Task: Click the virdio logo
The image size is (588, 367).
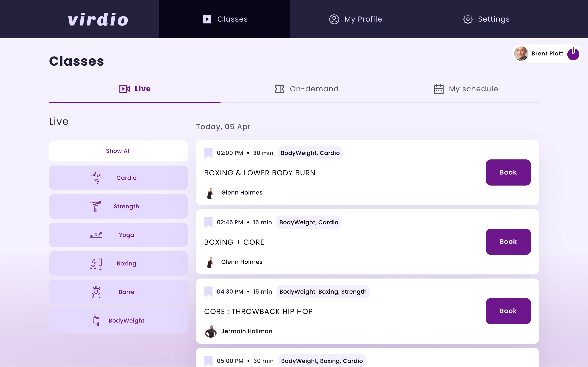Action: (x=98, y=19)
